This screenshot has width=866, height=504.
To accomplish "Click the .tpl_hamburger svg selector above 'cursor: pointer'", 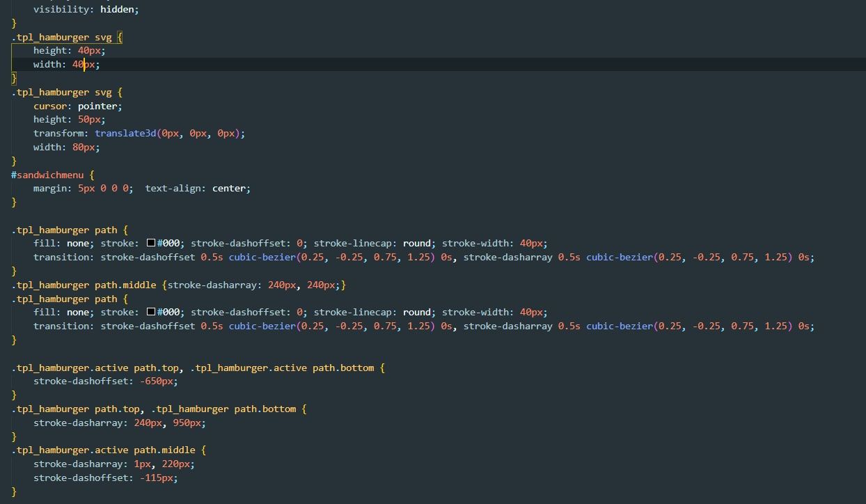I will click(61, 92).
